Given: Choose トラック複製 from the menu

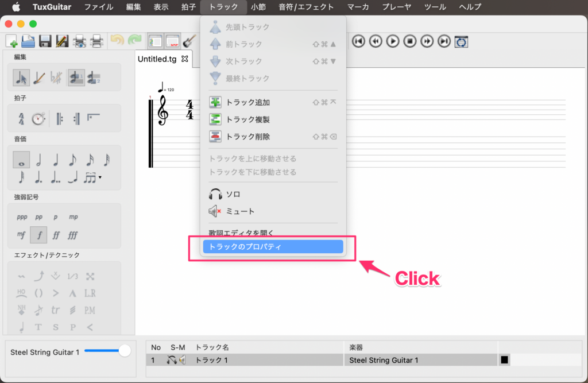Looking at the screenshot, I should (x=273, y=119).
